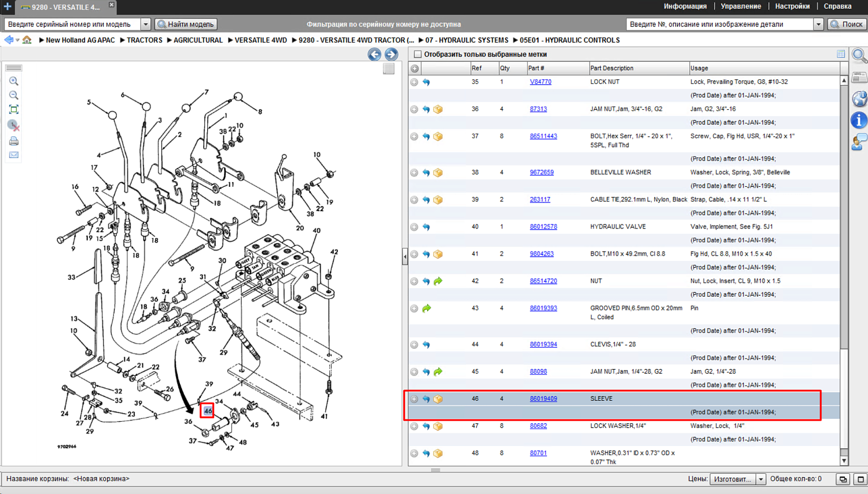Open the magnifier search side panel
This screenshot has width=868, height=494.
[859, 56]
